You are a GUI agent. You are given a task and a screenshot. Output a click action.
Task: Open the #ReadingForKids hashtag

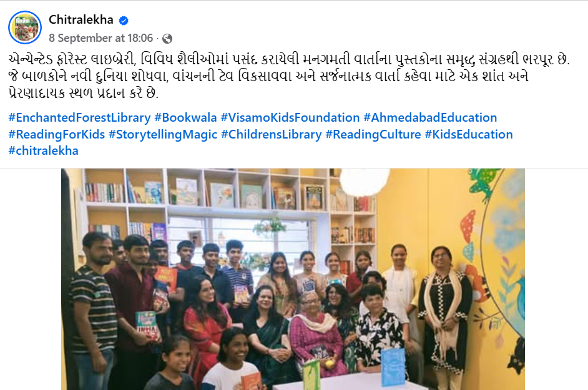tap(57, 135)
